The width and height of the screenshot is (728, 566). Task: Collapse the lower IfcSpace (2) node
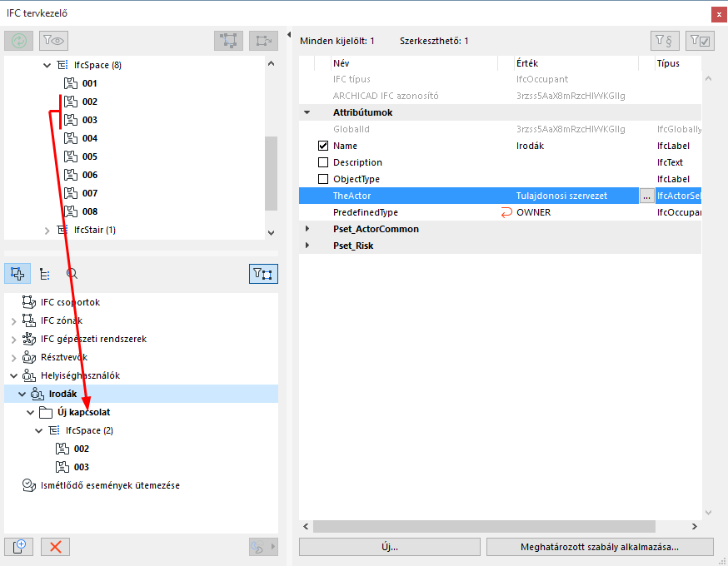38,431
